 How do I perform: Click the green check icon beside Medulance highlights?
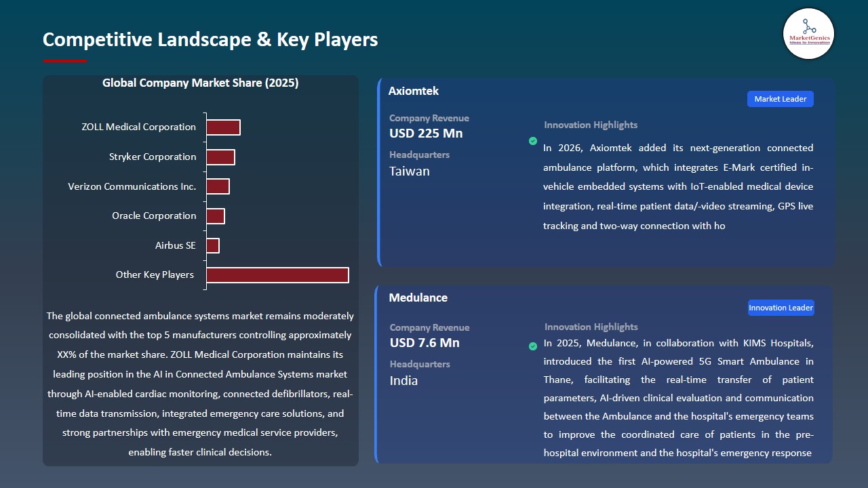(x=533, y=346)
